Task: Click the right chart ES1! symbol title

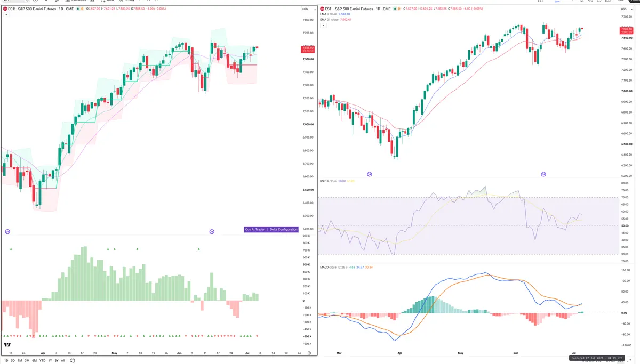Action: click(x=357, y=9)
